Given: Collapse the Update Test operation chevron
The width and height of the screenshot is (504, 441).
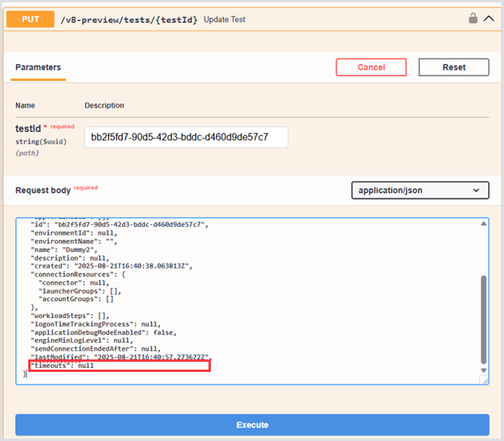Looking at the screenshot, I should [x=489, y=19].
